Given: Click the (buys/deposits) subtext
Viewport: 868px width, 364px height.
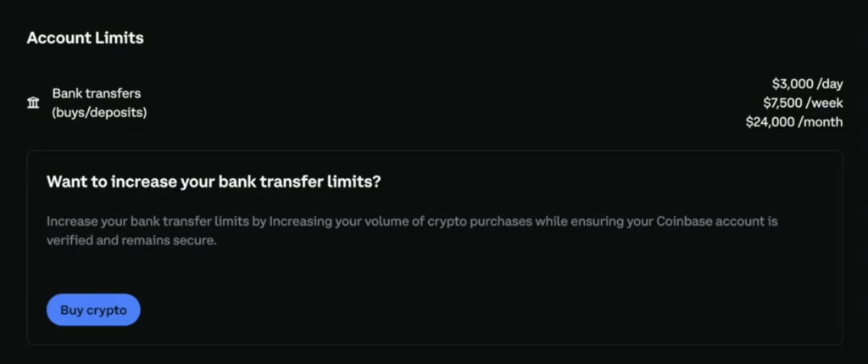Looking at the screenshot, I should point(99,112).
